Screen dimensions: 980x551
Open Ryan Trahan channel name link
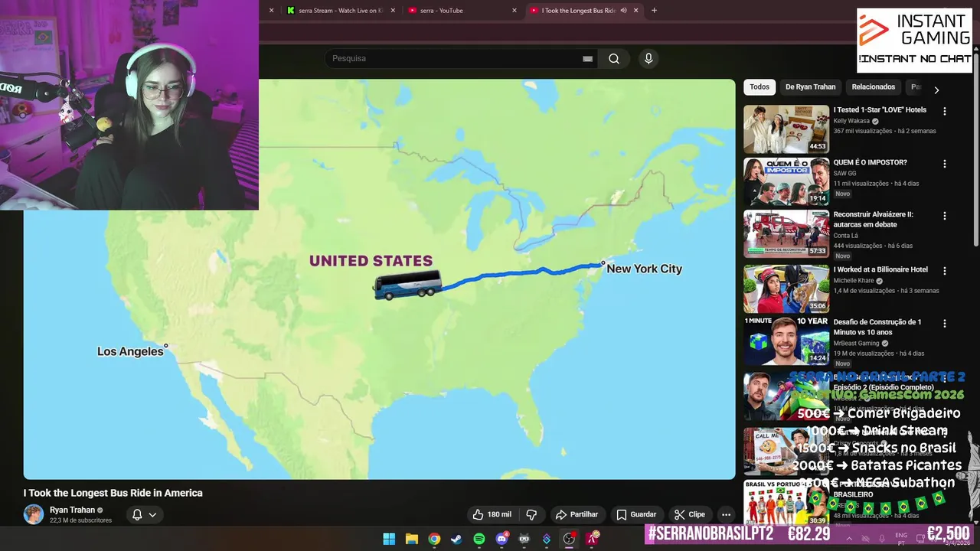click(x=73, y=510)
